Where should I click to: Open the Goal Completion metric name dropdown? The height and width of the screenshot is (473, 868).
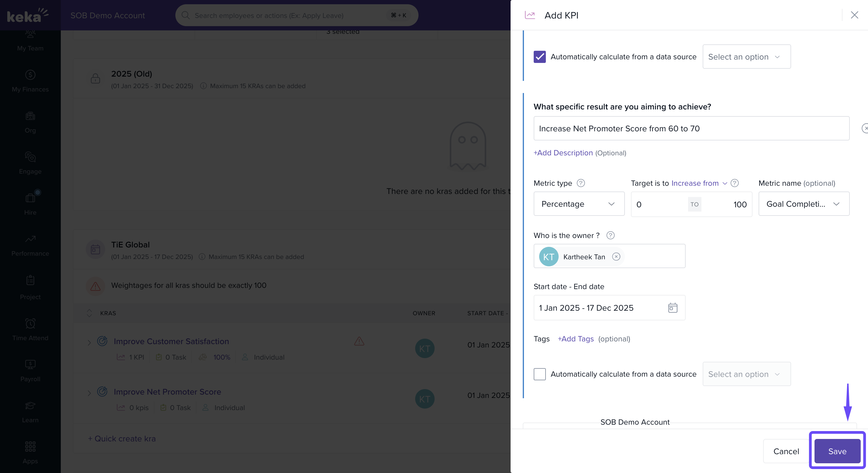[803, 204]
